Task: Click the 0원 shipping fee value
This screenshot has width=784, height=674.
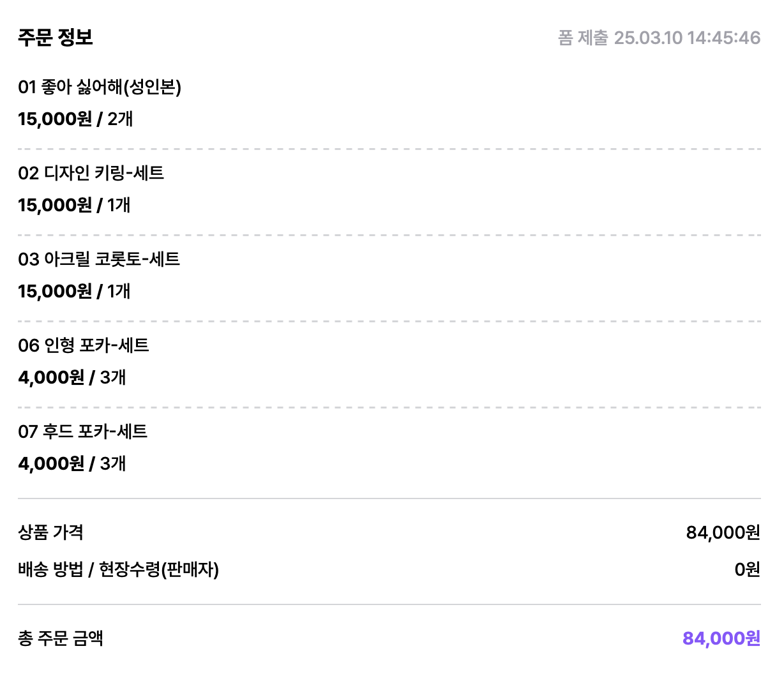Action: pos(748,569)
